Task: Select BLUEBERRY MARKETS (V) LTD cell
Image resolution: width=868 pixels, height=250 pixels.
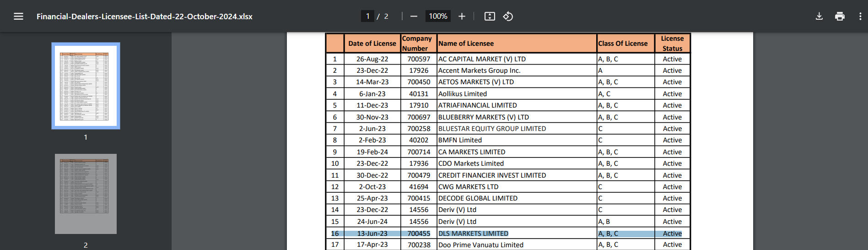Action: tap(517, 117)
